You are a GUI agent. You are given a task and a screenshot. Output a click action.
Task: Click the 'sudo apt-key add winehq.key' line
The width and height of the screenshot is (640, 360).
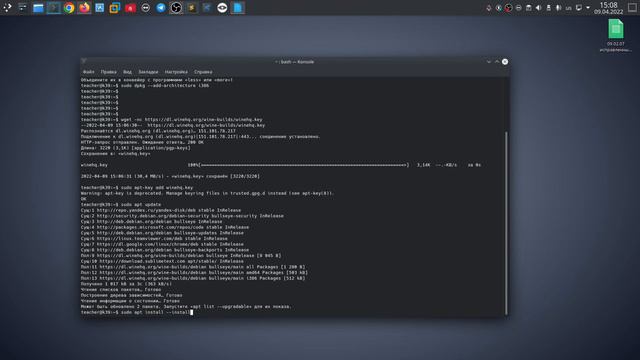click(137, 188)
